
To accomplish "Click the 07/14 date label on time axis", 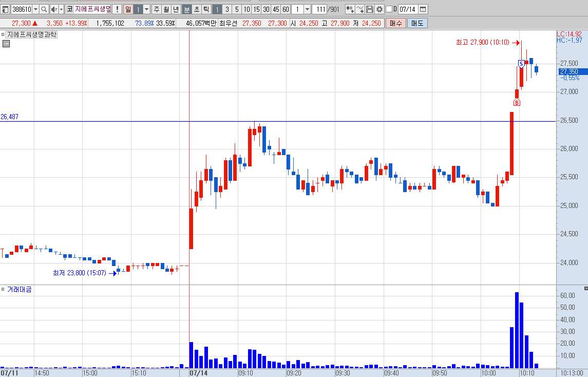I will click(x=199, y=373).
